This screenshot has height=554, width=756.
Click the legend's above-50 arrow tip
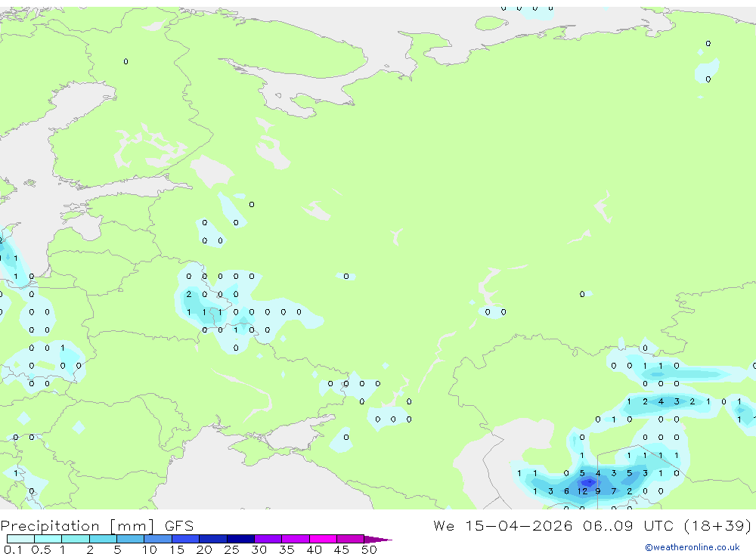(379, 539)
